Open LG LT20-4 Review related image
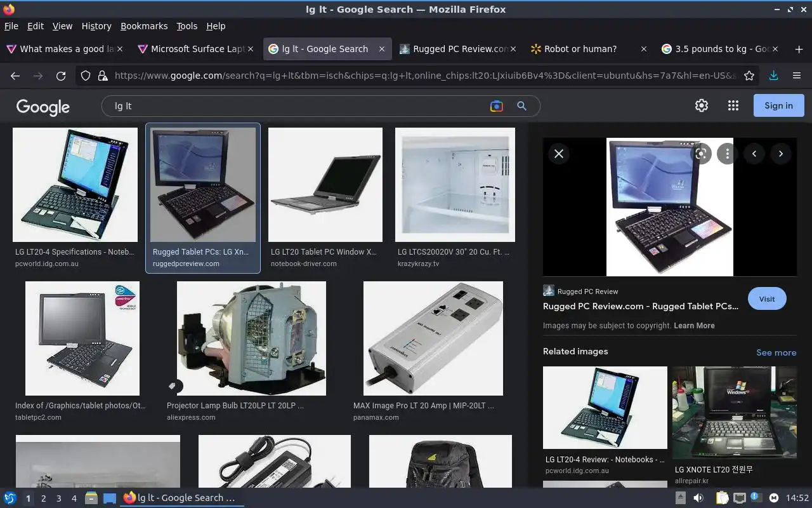This screenshot has height=508, width=812. coord(605,408)
